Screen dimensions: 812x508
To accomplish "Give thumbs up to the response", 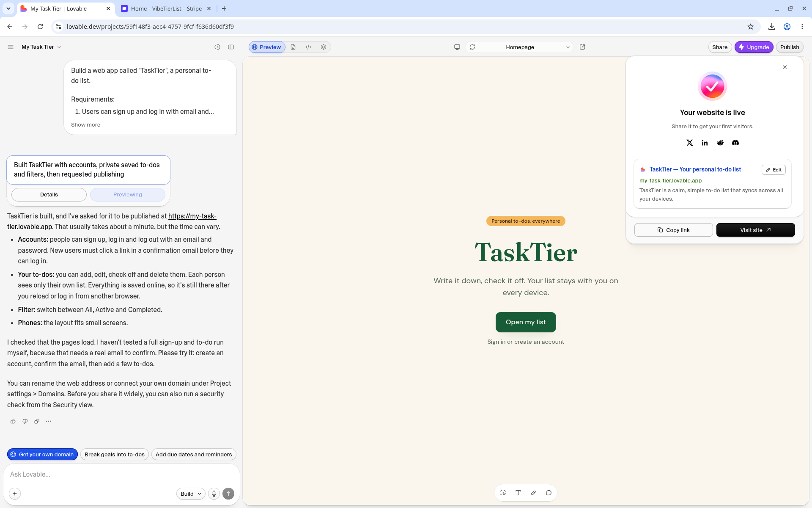I will 13,421.
